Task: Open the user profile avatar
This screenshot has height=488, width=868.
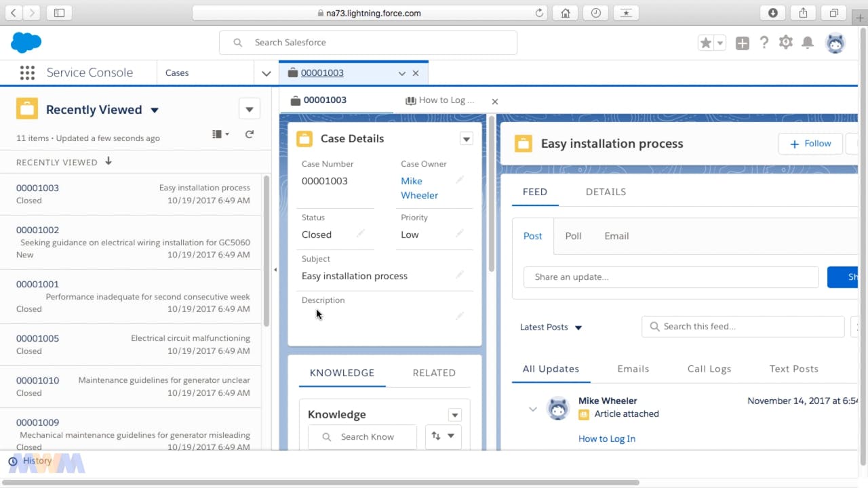Action: click(835, 43)
